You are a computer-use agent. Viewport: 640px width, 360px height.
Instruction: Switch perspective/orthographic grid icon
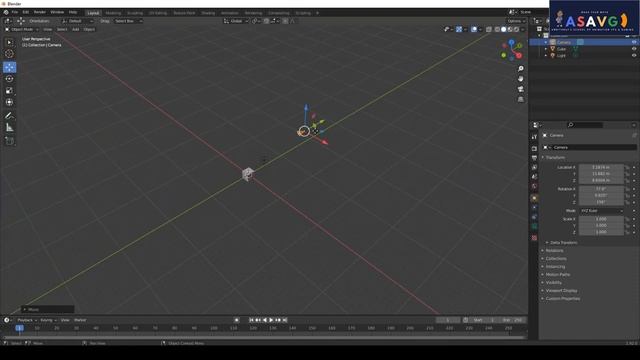[x=520, y=99]
